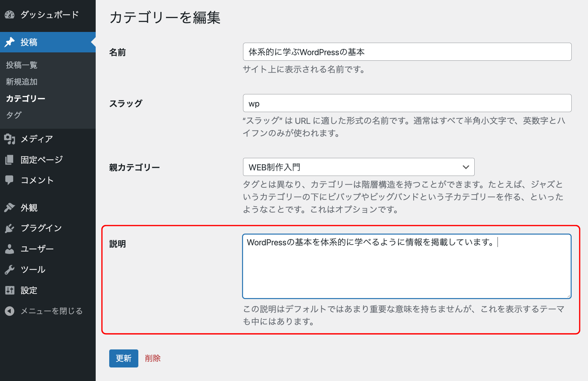Click help text サイト上に表示される名前です。
This screenshot has width=588, height=381.
pyautogui.click(x=304, y=69)
